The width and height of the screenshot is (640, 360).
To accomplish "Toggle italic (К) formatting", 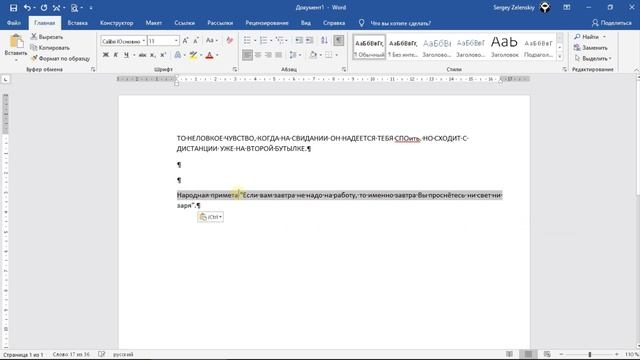I will tap(116, 55).
